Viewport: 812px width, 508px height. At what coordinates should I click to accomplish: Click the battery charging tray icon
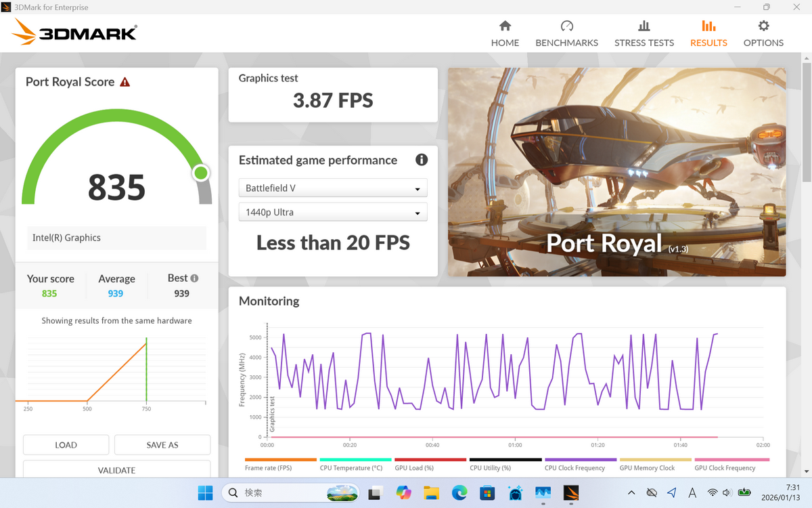(x=744, y=493)
